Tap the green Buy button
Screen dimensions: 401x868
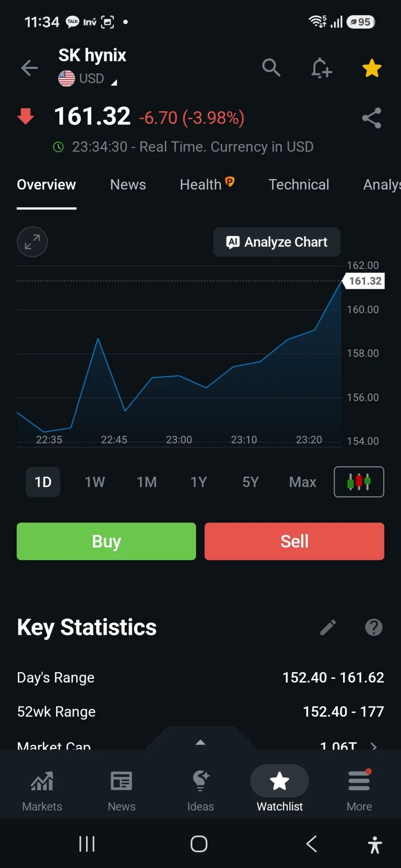[x=106, y=541]
